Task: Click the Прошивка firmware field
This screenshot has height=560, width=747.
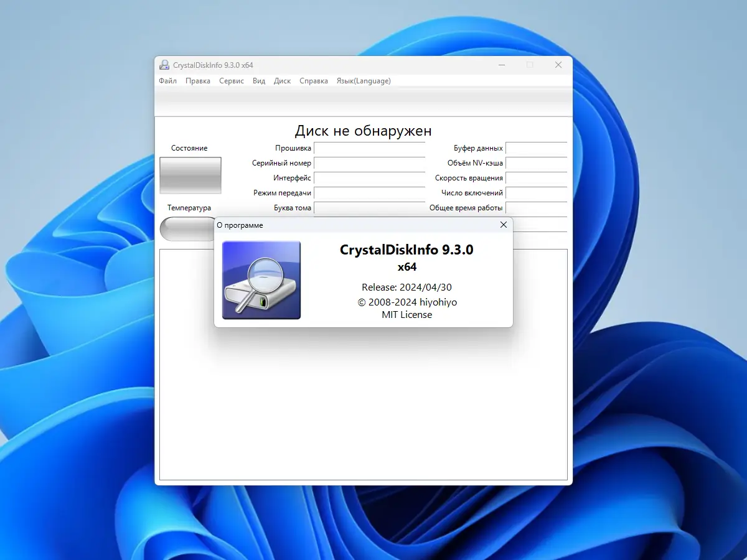Action: click(x=370, y=148)
